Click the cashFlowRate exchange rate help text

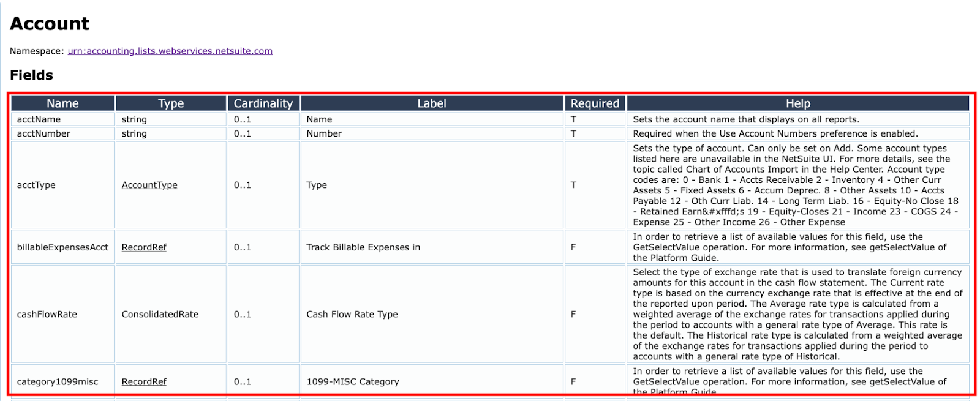(798, 314)
